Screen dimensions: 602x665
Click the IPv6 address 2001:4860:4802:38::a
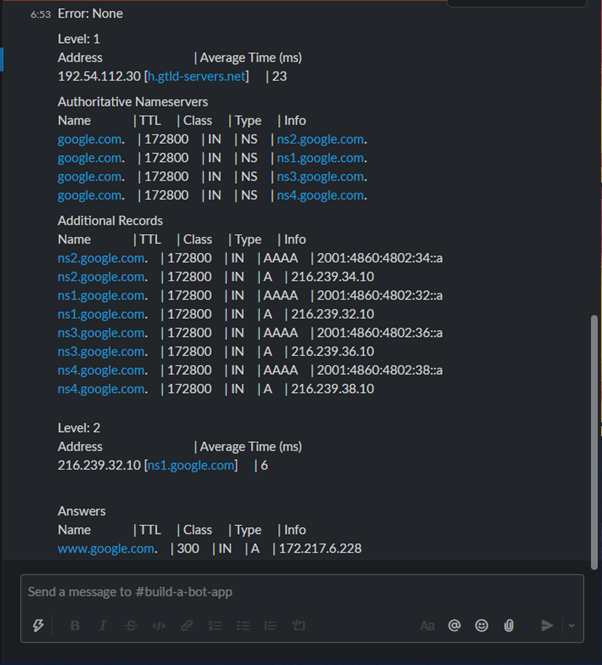[380, 370]
